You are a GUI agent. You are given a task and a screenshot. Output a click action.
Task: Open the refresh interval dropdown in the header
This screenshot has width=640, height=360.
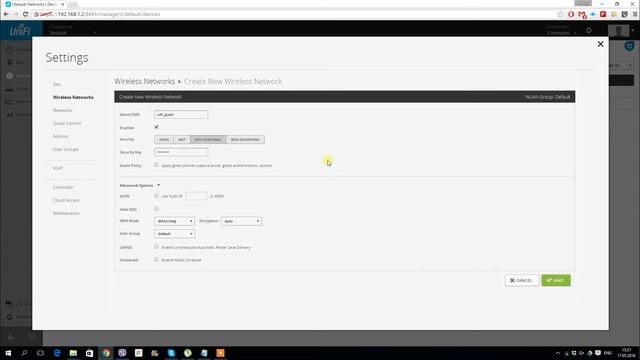tap(561, 31)
